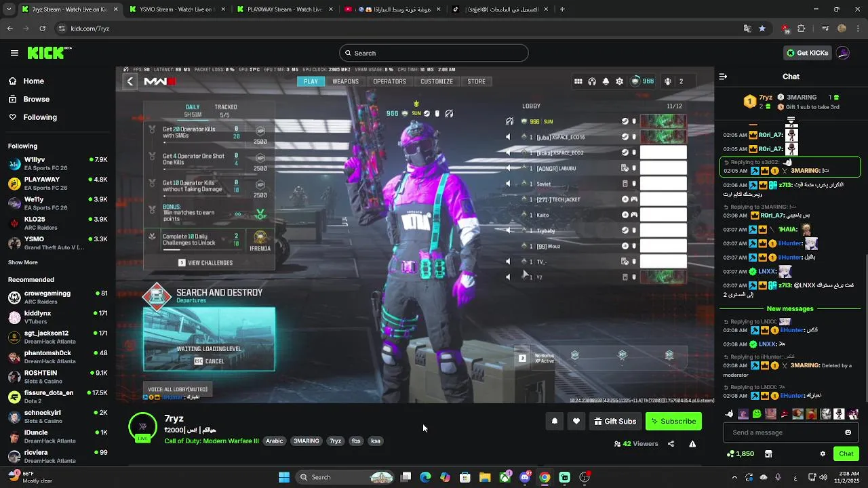This screenshot has height=488, width=868.
Task: Open the user avatar menu at top right
Action: click(x=843, y=53)
